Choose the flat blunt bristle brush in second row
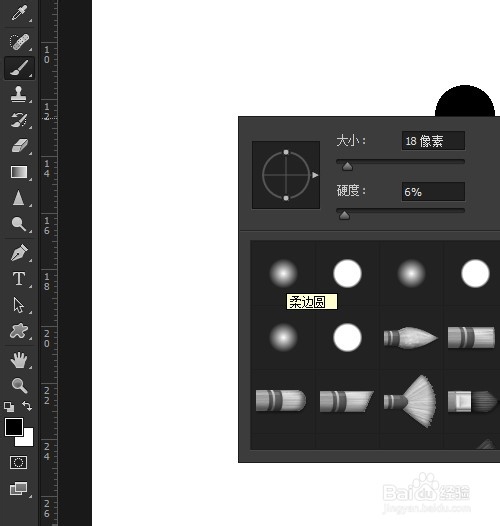500x526 pixels. point(471,337)
